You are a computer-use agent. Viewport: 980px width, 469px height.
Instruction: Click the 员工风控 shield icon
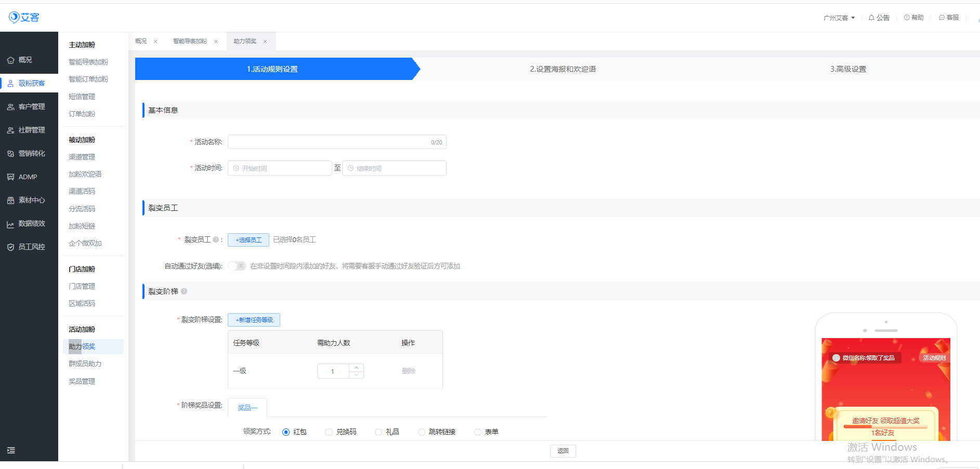tap(10, 247)
